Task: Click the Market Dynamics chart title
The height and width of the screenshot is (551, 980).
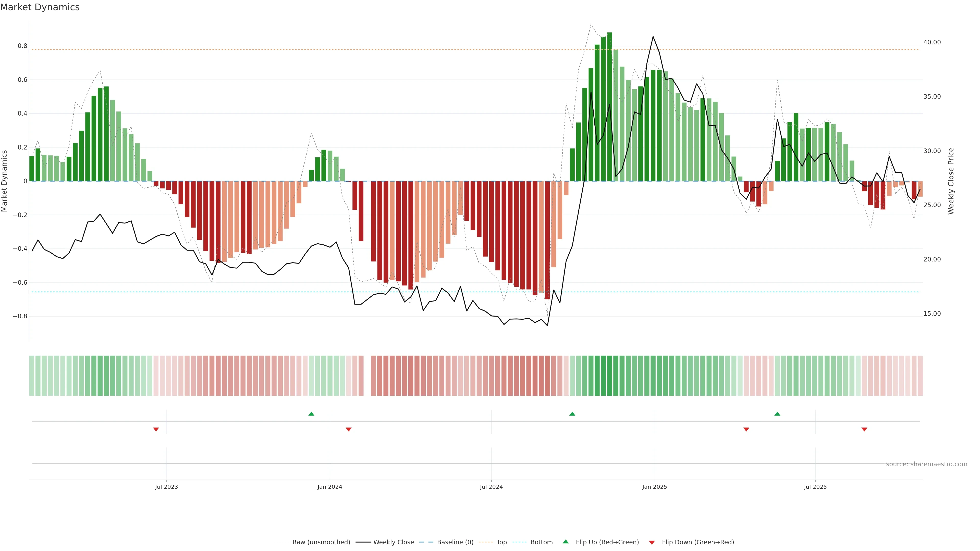Action: pyautogui.click(x=40, y=7)
